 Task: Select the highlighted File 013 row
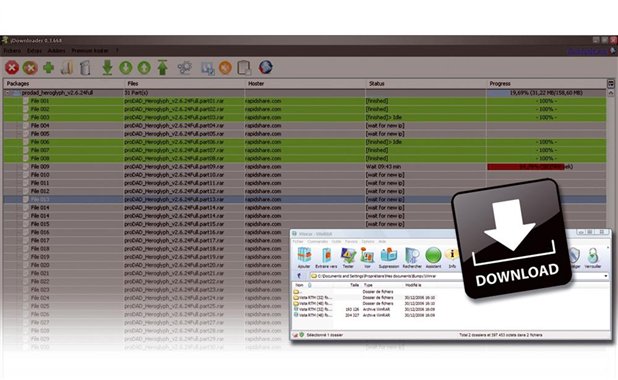(x=305, y=199)
